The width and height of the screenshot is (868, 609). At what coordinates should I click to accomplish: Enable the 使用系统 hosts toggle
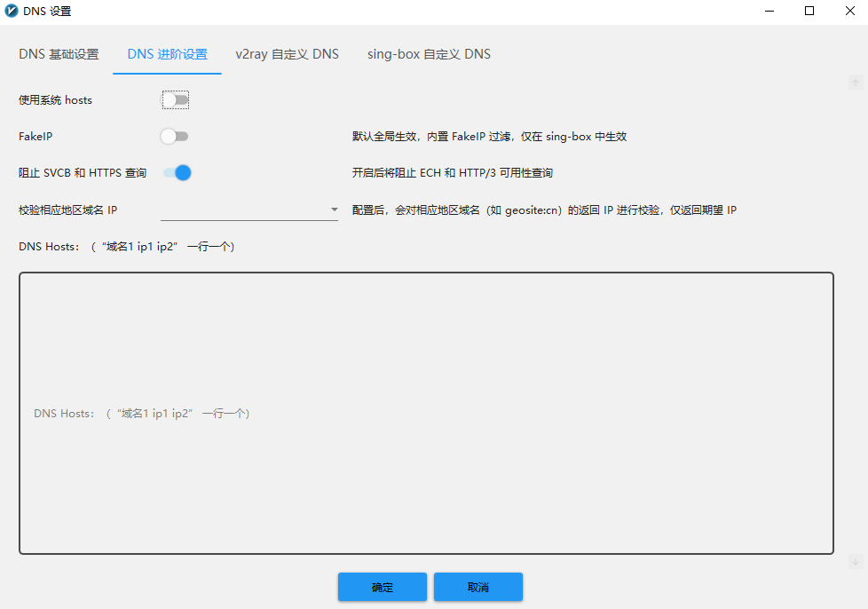[x=175, y=99]
